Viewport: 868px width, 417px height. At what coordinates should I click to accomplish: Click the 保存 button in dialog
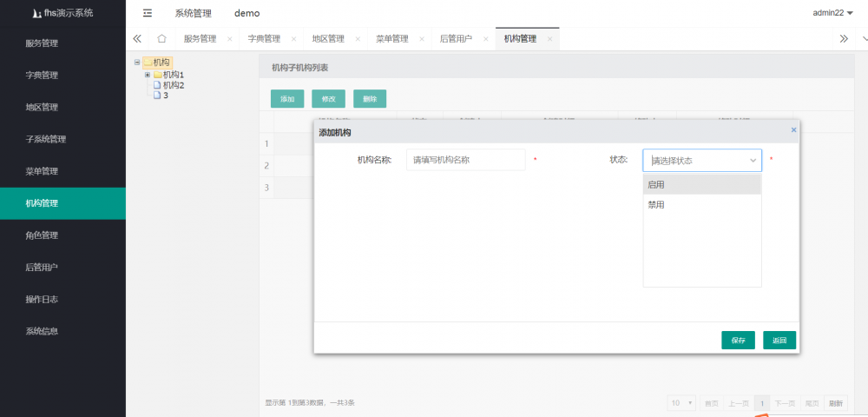pos(738,340)
